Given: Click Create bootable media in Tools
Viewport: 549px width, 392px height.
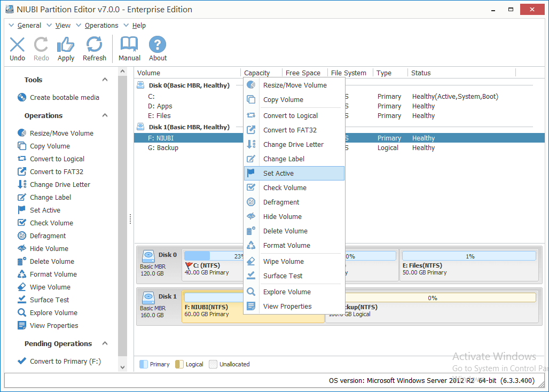Looking at the screenshot, I should tap(64, 97).
